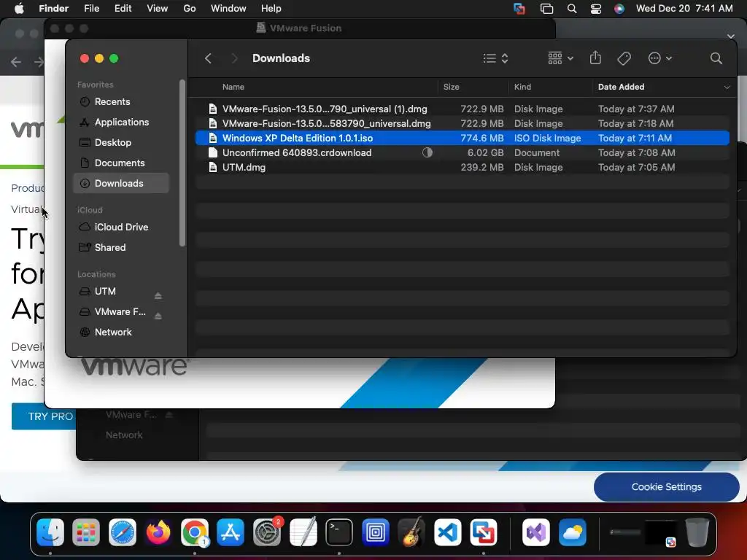
Task: Open the File menu in menu bar
Action: tap(91, 9)
